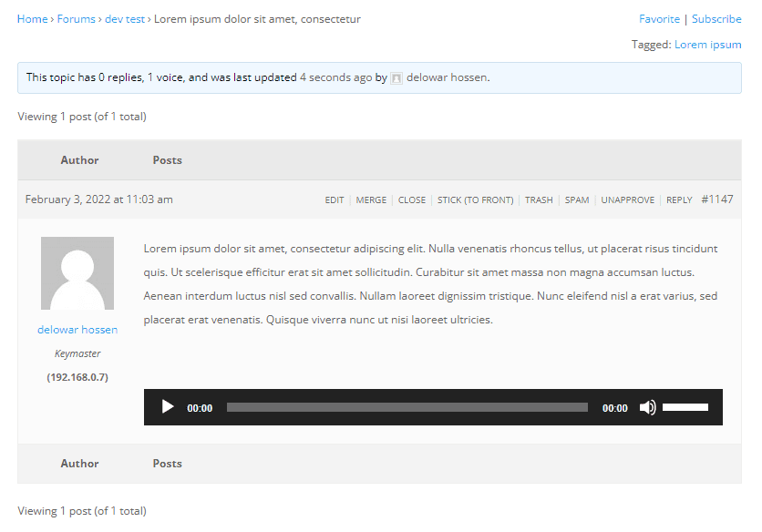Click delowar hossen in the info notice

click(x=448, y=77)
